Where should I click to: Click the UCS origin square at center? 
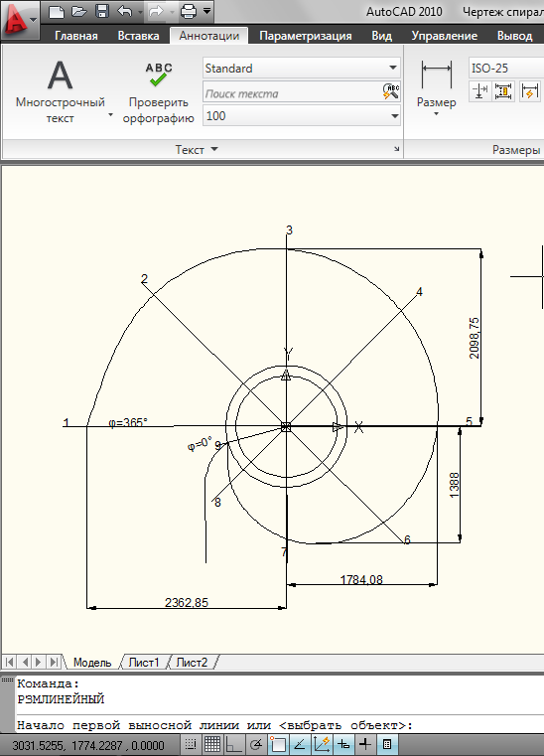point(286,427)
